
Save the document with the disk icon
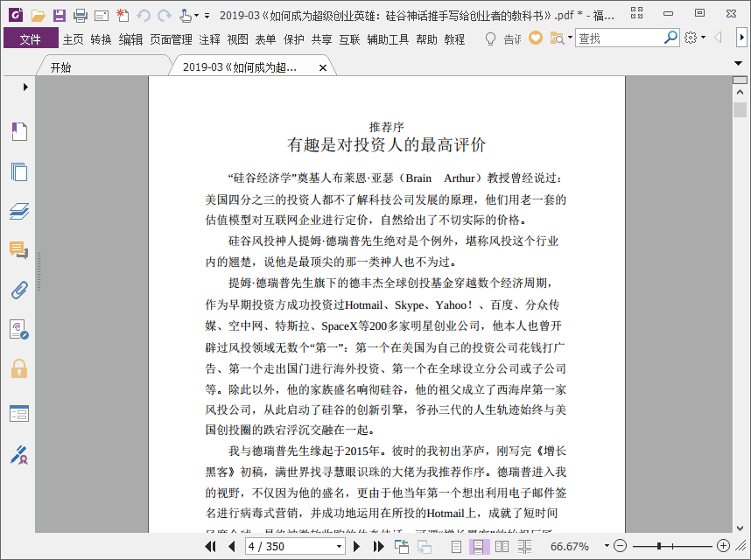pos(60,16)
